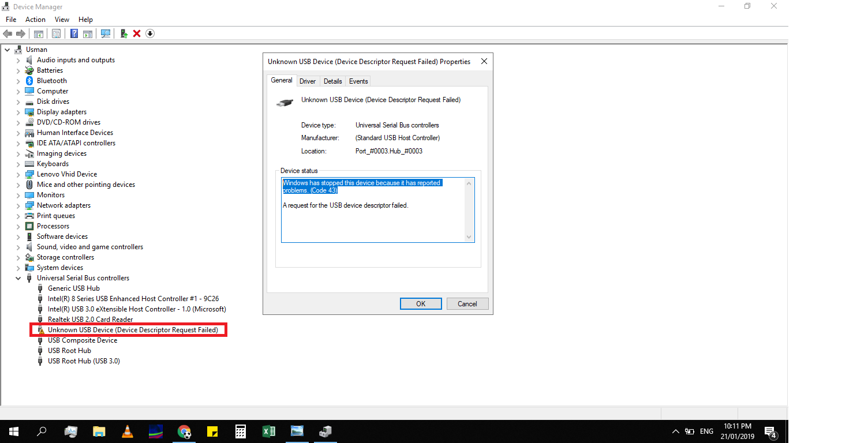Expand Audio inputs and outputs

[18, 60]
